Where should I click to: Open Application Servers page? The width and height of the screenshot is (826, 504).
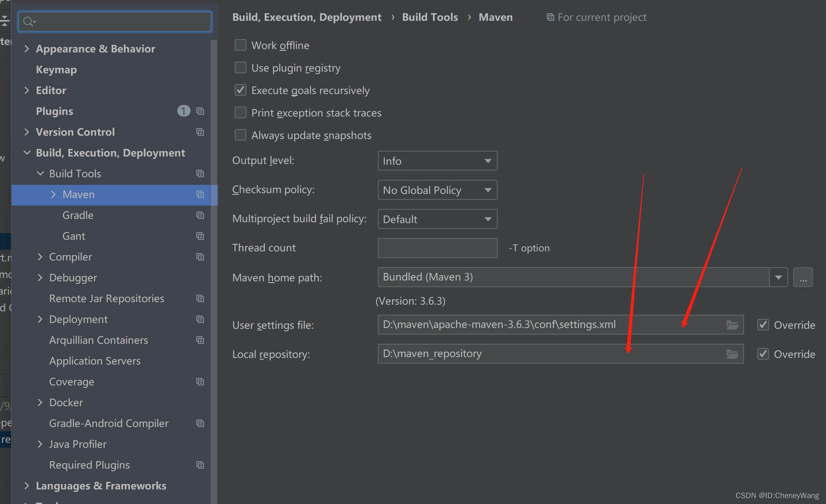[x=95, y=361]
